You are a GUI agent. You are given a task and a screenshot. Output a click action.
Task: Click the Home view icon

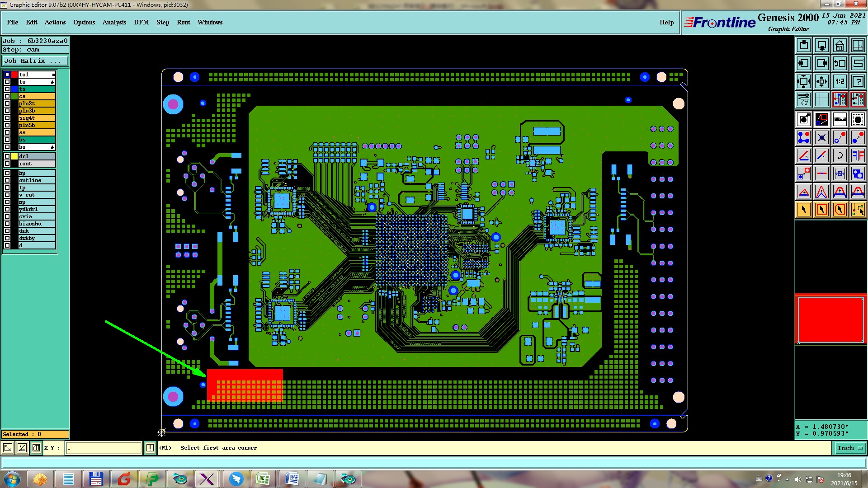(x=840, y=45)
